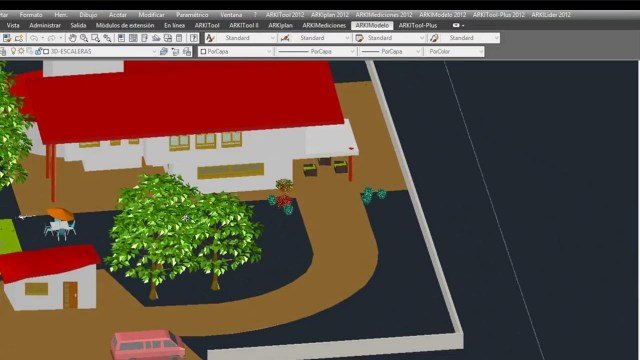
Task: Open the Modificar menu
Action: [x=151, y=15]
